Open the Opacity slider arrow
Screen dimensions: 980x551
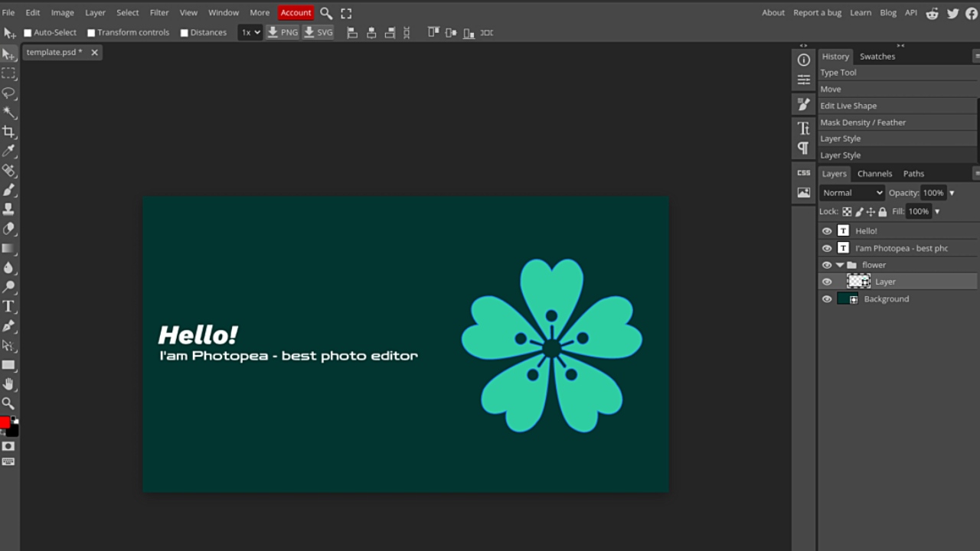pos(952,193)
